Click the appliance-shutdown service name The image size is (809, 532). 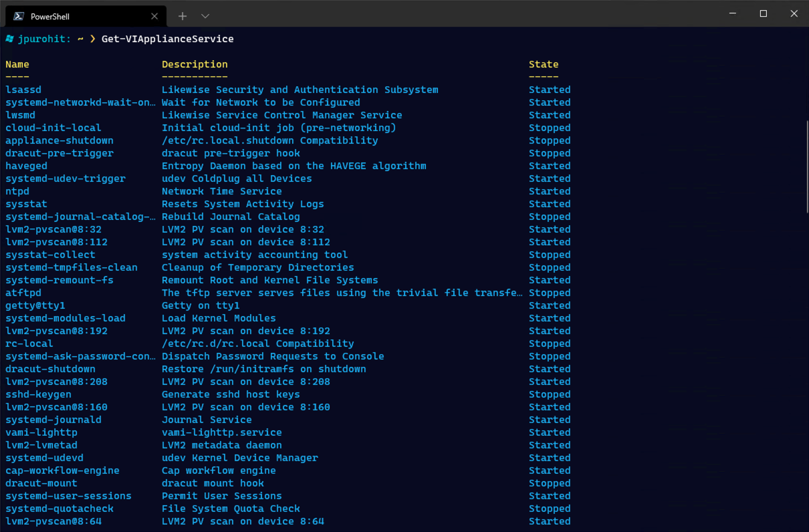tap(60, 140)
